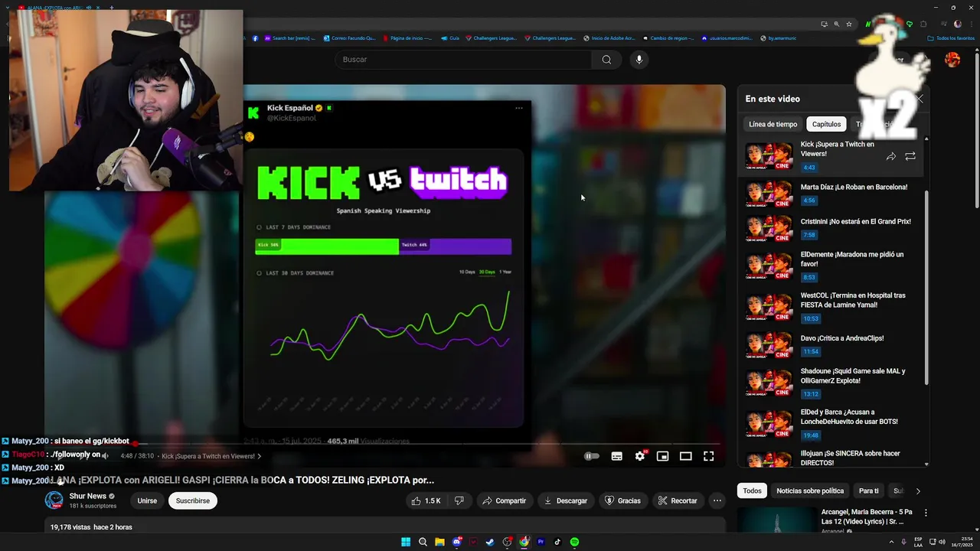Open Shur News channel avatar
Screen dimensions: 980x551
pos(54,500)
